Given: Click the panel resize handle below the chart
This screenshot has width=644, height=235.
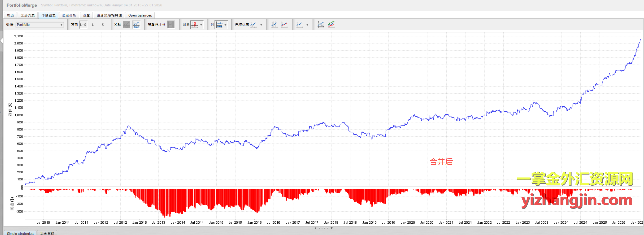Looking at the screenshot, I should 323,228.
